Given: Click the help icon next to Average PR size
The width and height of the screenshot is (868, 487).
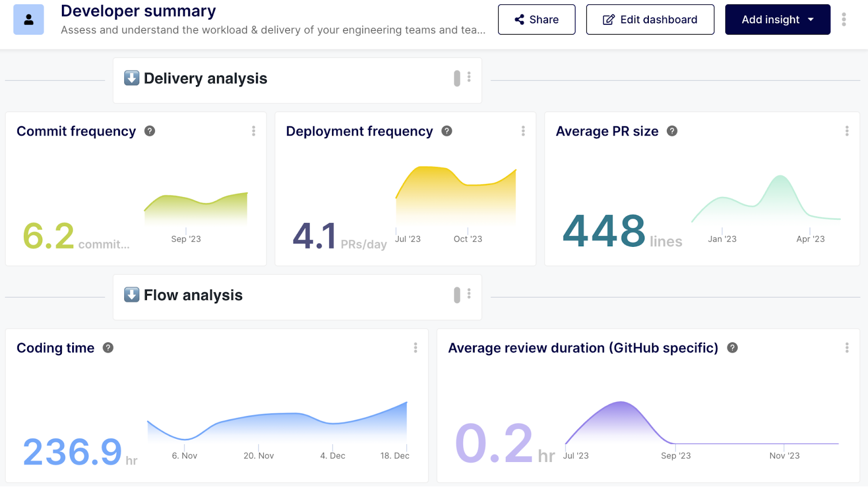Looking at the screenshot, I should pos(672,131).
